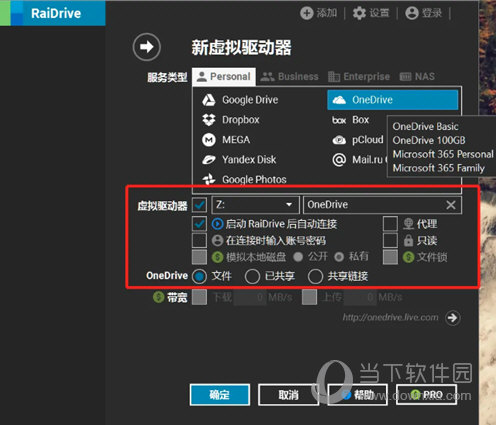The image size is (496, 425).
Task: Select the 私有 radio option
Action: click(x=339, y=257)
